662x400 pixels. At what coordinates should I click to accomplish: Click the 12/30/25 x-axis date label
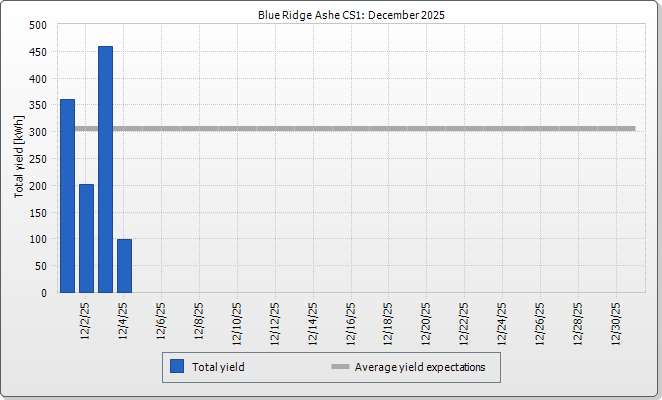617,323
